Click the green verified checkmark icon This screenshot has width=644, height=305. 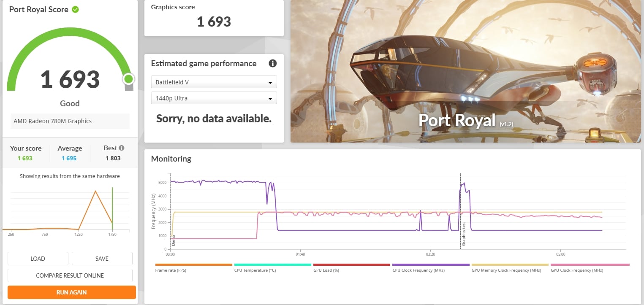tap(75, 9)
